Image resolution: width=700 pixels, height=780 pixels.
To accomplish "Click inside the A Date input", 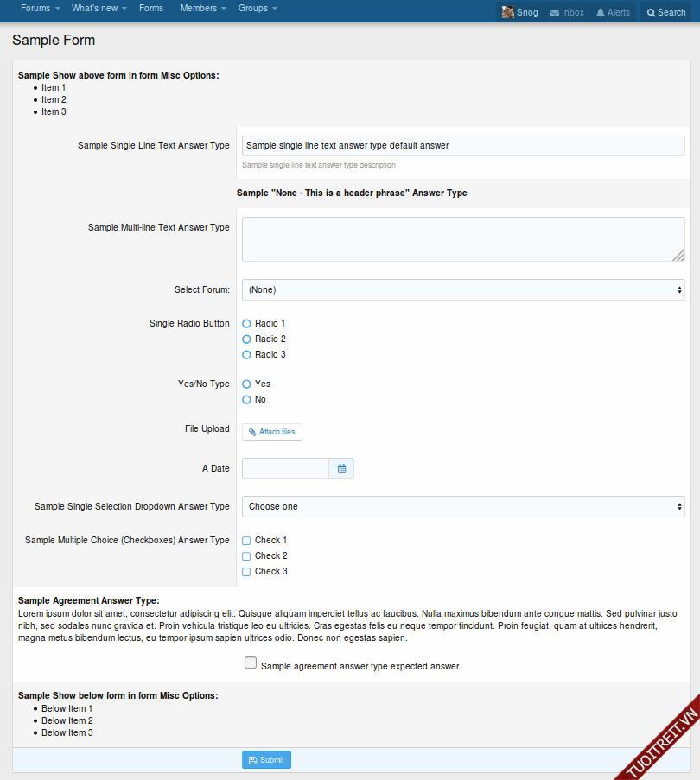I will coord(285,468).
